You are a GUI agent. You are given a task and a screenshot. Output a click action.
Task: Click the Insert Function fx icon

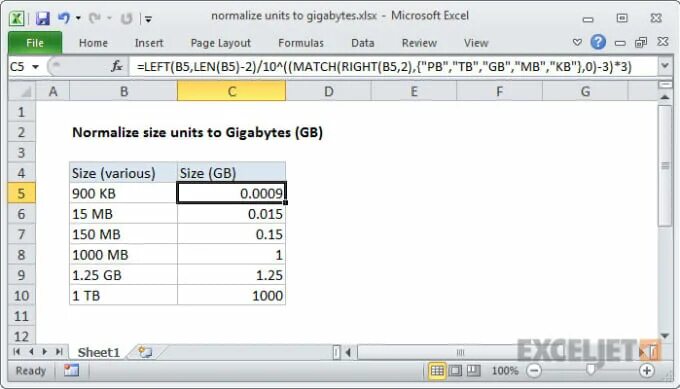click(117, 67)
